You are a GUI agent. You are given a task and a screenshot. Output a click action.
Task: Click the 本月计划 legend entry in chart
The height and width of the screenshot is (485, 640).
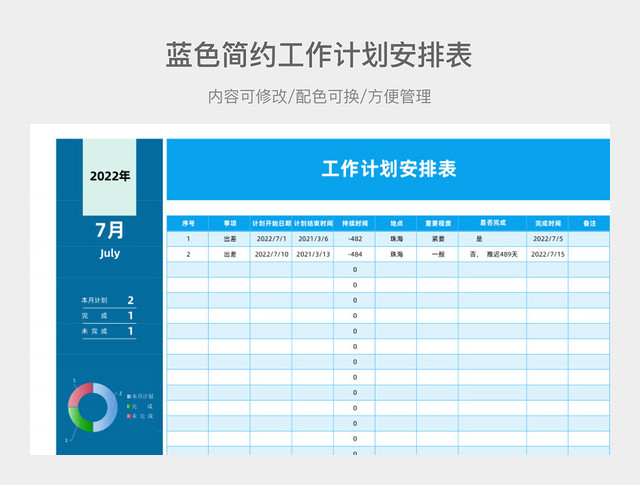[140, 396]
